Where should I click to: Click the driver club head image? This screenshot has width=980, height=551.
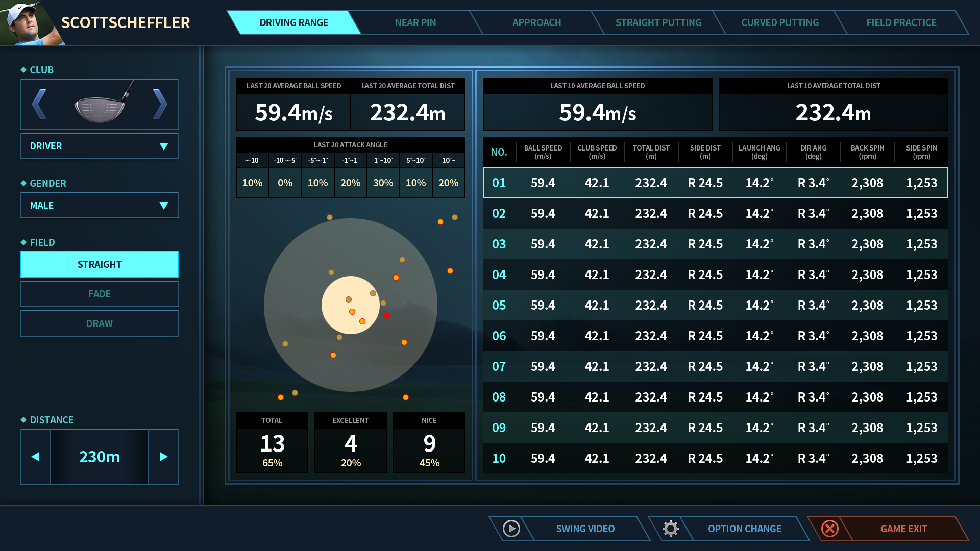pyautogui.click(x=101, y=104)
